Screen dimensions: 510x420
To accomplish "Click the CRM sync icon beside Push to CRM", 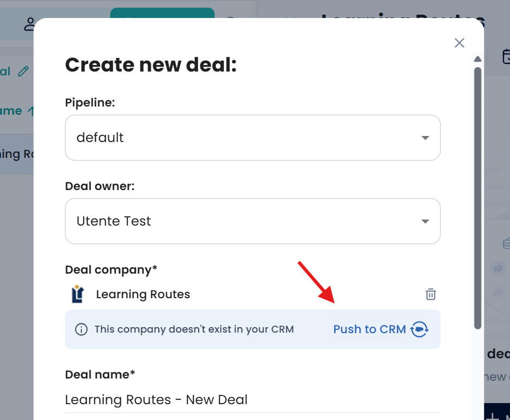I will click(x=419, y=329).
